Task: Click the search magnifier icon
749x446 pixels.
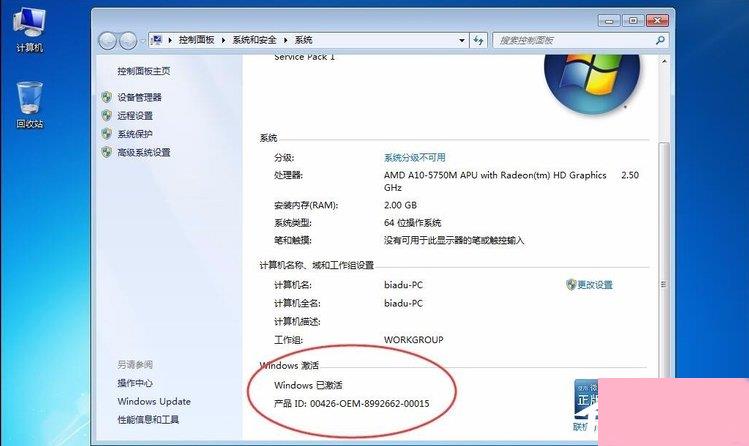Action: click(660, 40)
